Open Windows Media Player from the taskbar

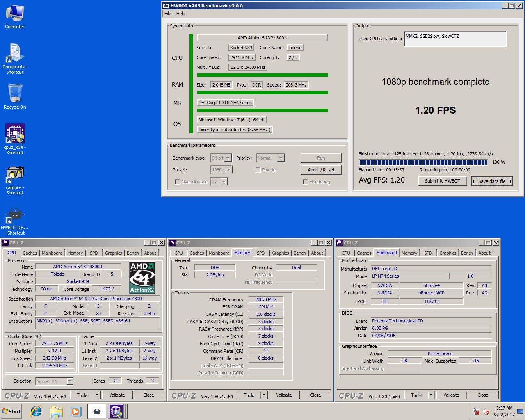point(76,411)
